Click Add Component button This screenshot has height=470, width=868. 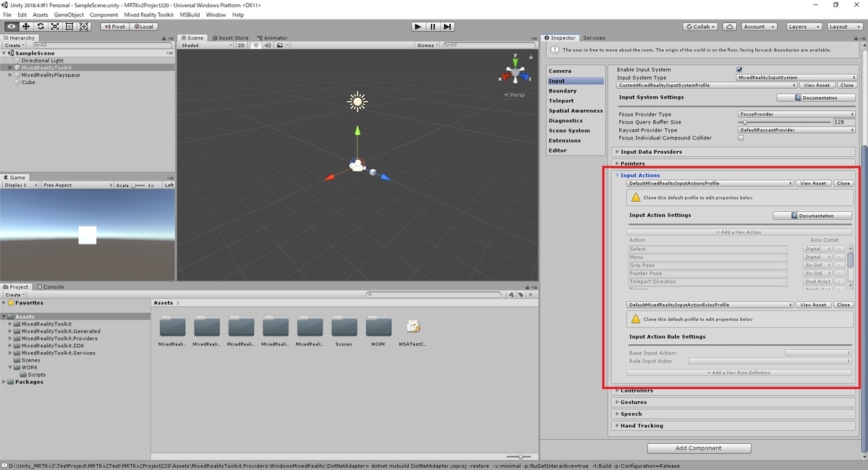(x=698, y=448)
